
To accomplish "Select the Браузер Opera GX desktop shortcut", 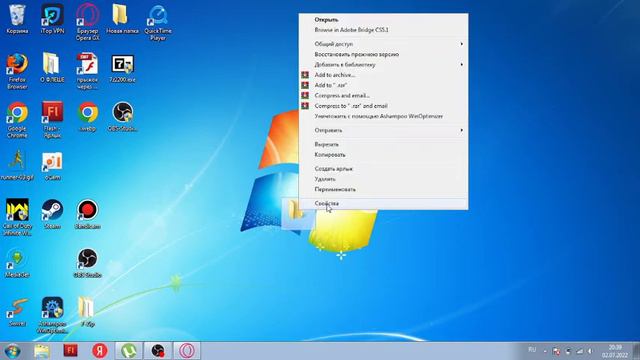I will click(x=87, y=22).
